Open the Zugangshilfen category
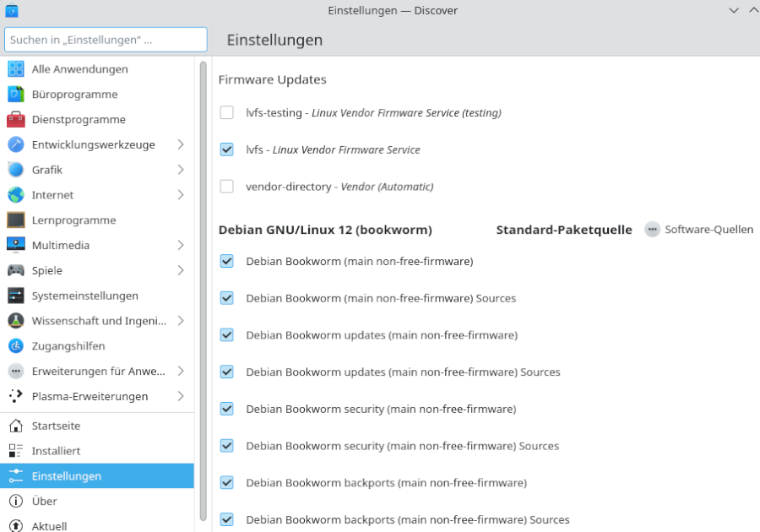Screen dimensions: 760x532 [x=97, y=346]
